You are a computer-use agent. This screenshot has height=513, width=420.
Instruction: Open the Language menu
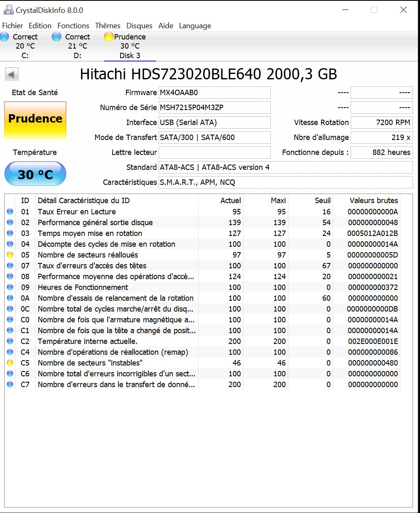195,26
